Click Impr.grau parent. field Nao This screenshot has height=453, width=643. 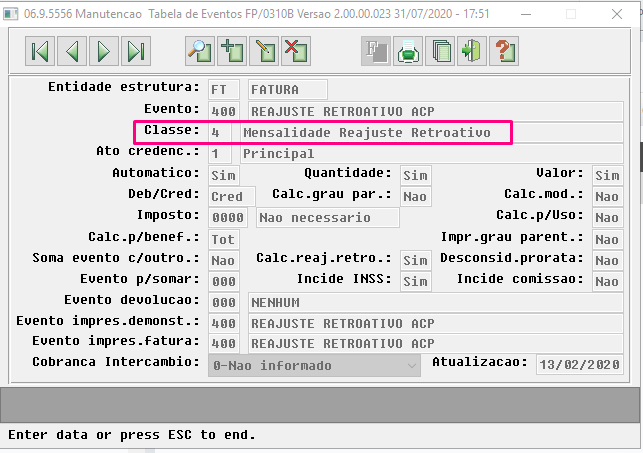pyautogui.click(x=607, y=239)
